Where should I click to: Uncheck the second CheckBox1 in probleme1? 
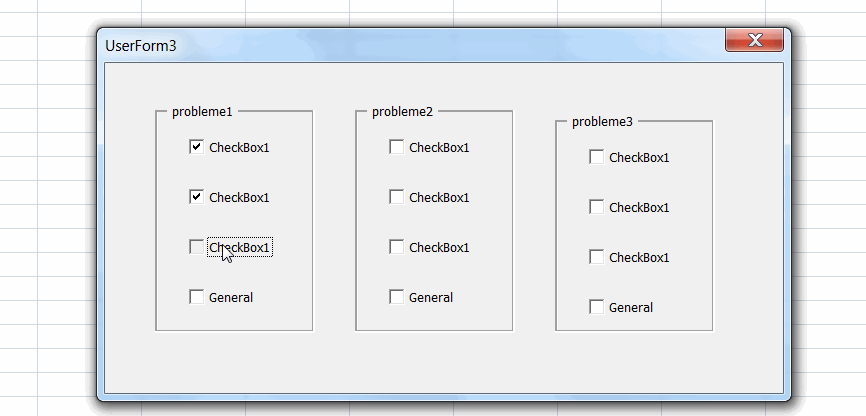coord(196,197)
